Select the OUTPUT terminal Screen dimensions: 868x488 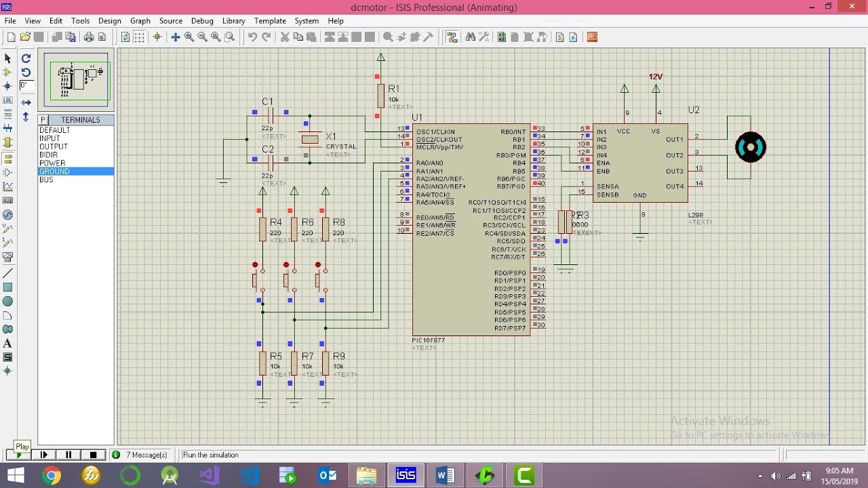[76, 146]
